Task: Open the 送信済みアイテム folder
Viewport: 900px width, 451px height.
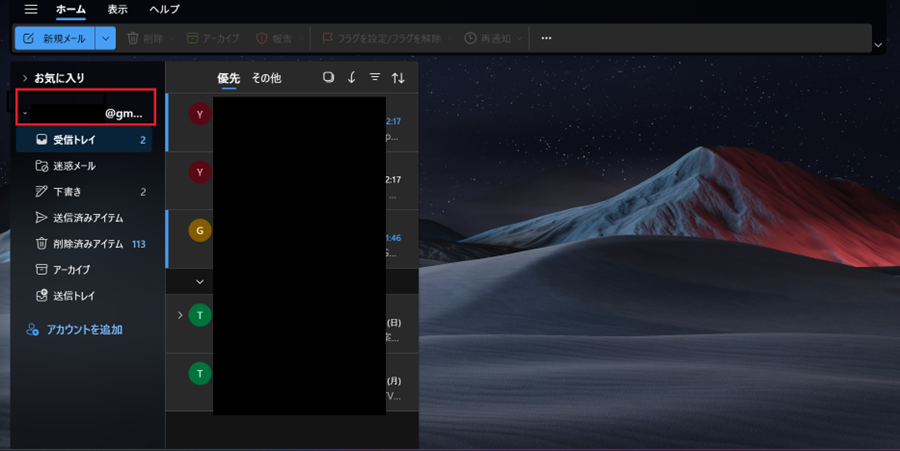Action: coord(87,218)
